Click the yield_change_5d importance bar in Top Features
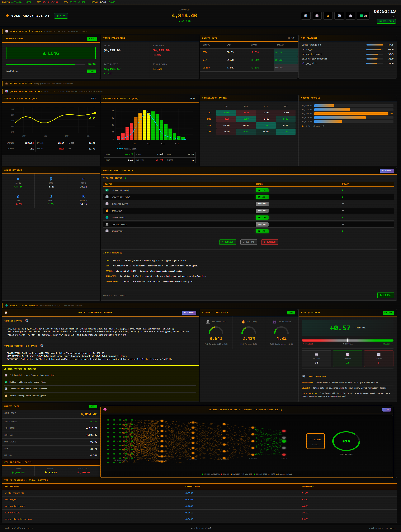401x532 pixels. (x=374, y=45)
